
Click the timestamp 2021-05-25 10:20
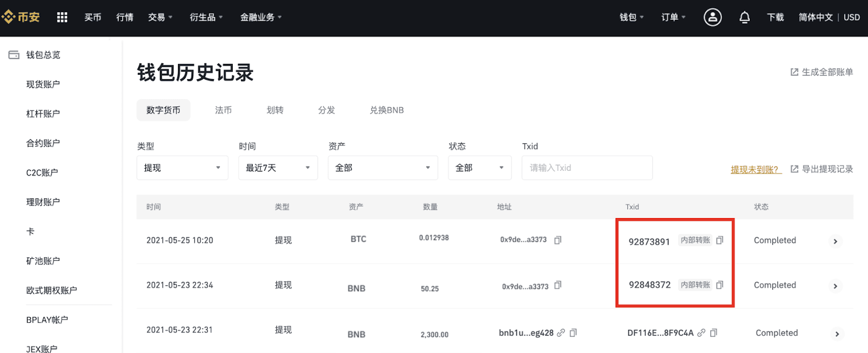click(x=180, y=240)
